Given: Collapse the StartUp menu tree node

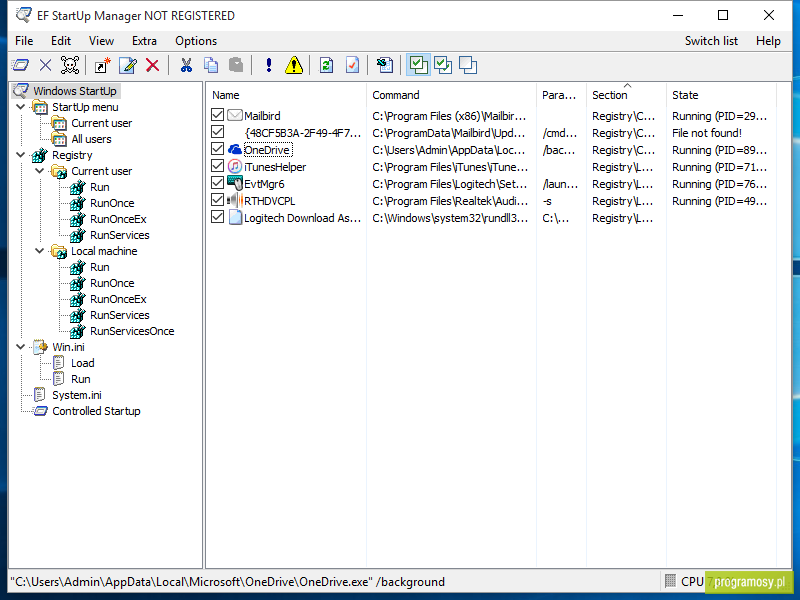Looking at the screenshot, I should pyautogui.click(x=20, y=107).
